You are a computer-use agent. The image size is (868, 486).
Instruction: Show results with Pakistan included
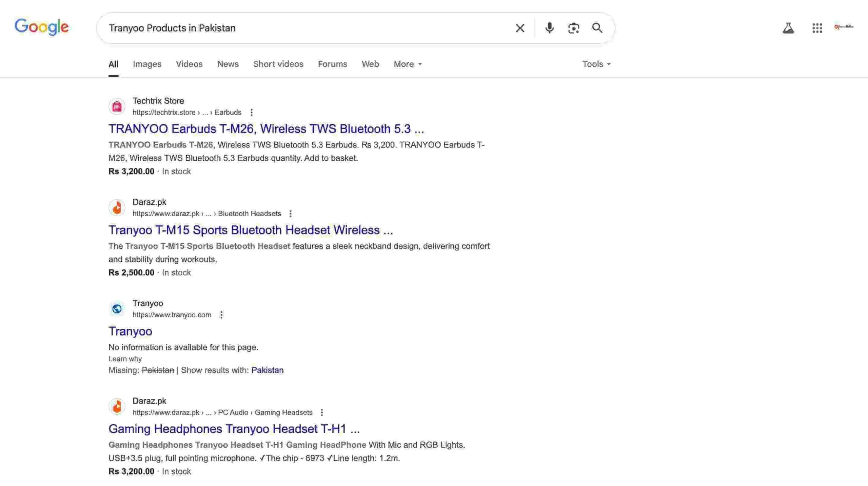click(268, 370)
